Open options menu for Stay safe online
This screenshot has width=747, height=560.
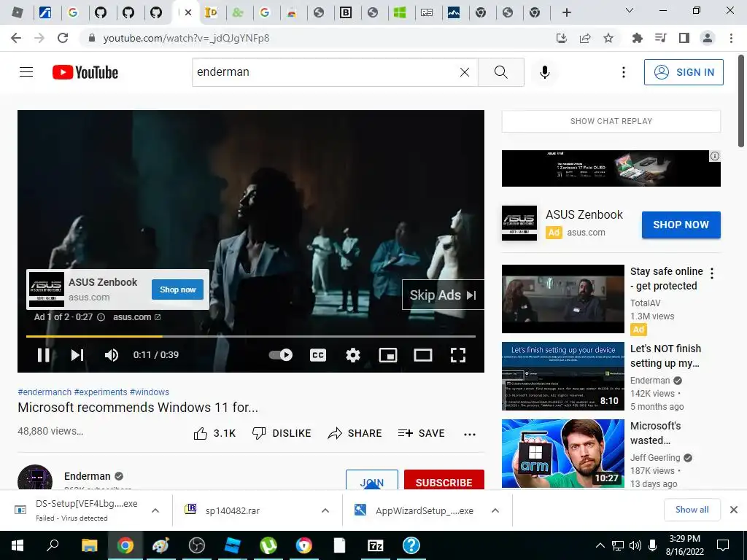coord(712,273)
